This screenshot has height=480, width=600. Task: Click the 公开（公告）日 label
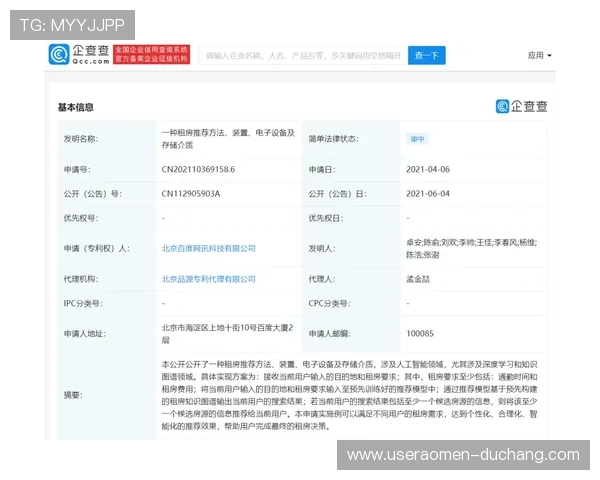click(338, 194)
